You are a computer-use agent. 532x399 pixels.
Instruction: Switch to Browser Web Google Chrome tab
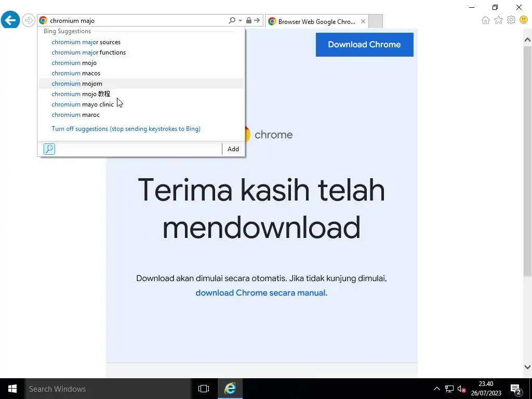point(316,21)
